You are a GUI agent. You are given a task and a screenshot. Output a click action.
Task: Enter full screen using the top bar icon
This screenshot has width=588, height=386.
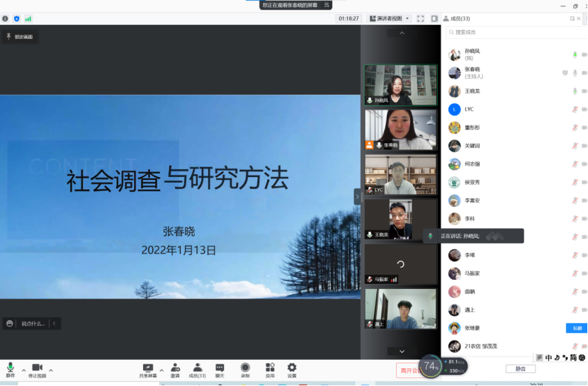point(421,18)
